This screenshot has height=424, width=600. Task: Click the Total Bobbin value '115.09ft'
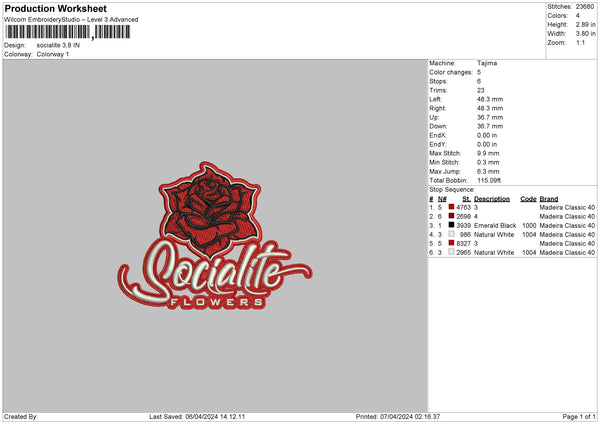[489, 180]
